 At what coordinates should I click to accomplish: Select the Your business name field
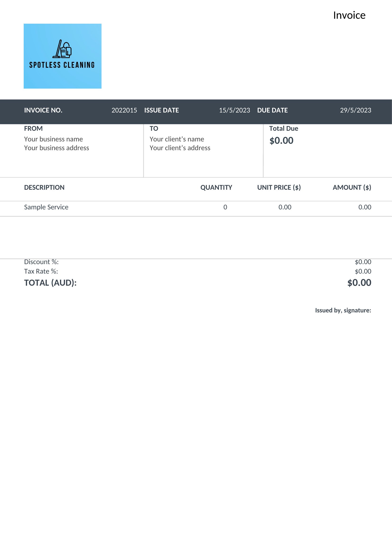pos(53,139)
